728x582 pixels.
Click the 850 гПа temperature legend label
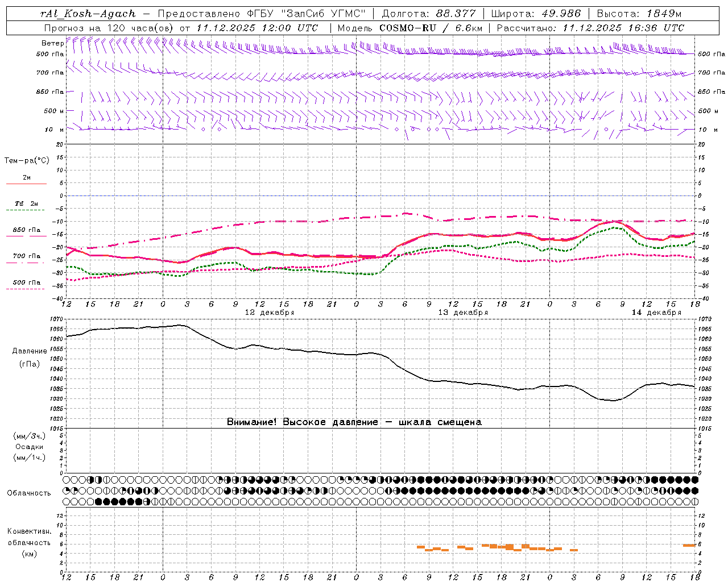click(26, 230)
